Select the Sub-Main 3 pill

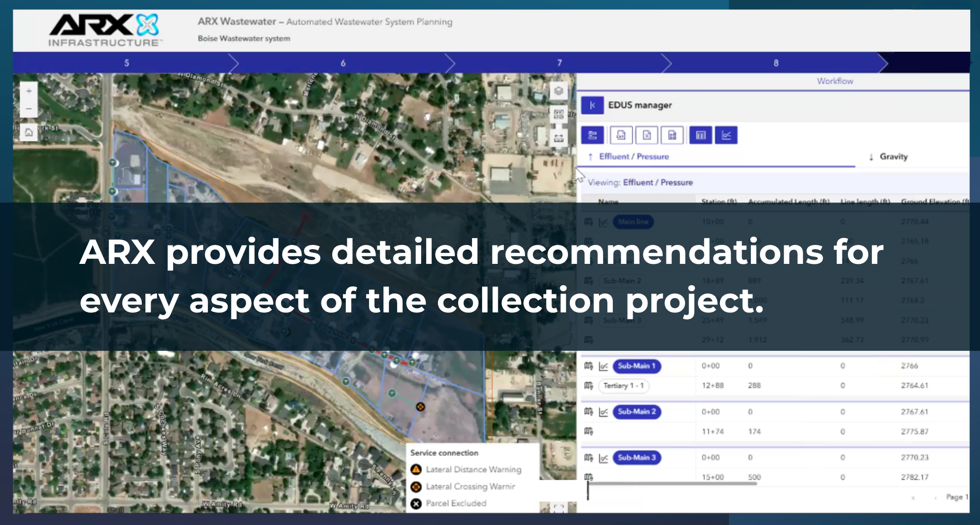tap(636, 458)
